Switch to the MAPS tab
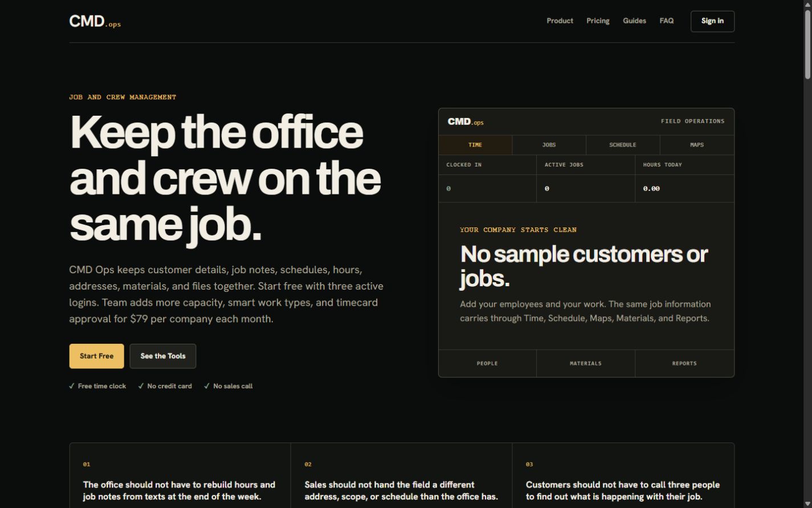Viewport: 812px width, 508px height. coord(697,145)
